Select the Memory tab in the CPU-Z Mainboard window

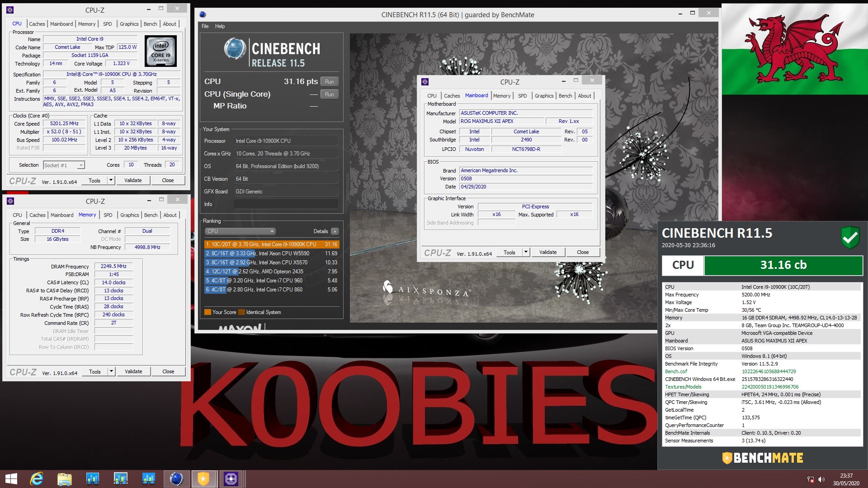click(502, 96)
